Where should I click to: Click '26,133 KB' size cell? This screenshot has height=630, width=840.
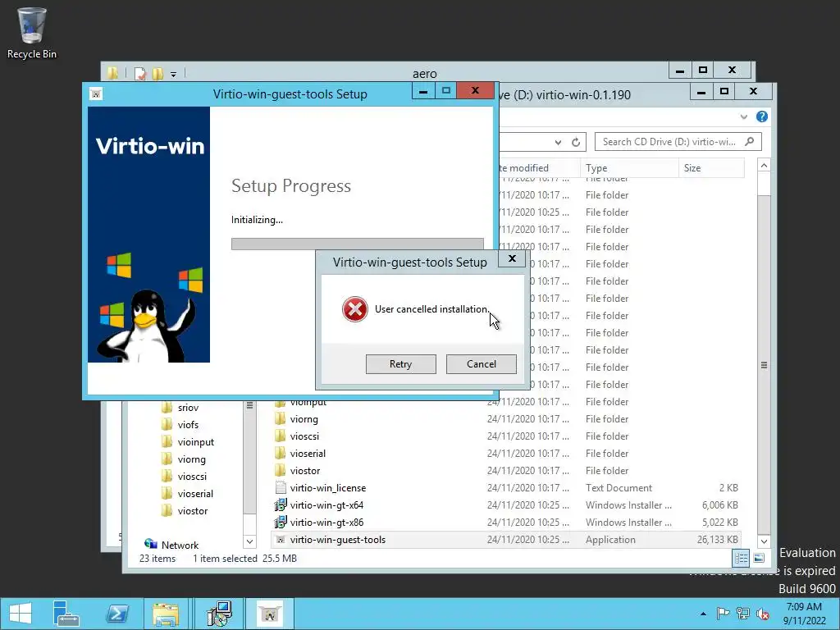pyautogui.click(x=717, y=540)
